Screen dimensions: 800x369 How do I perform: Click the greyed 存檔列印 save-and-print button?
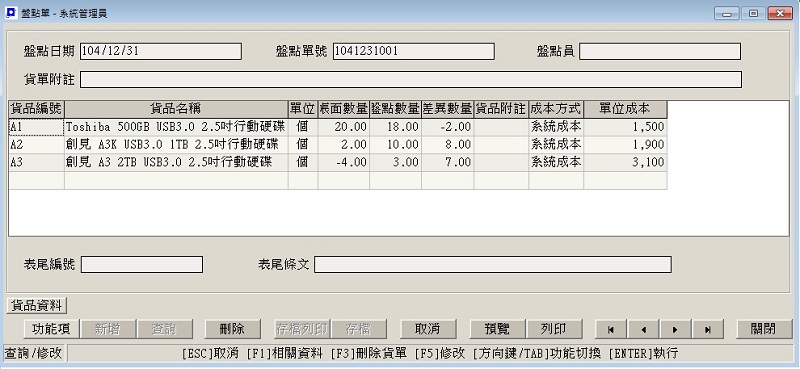tap(302, 329)
